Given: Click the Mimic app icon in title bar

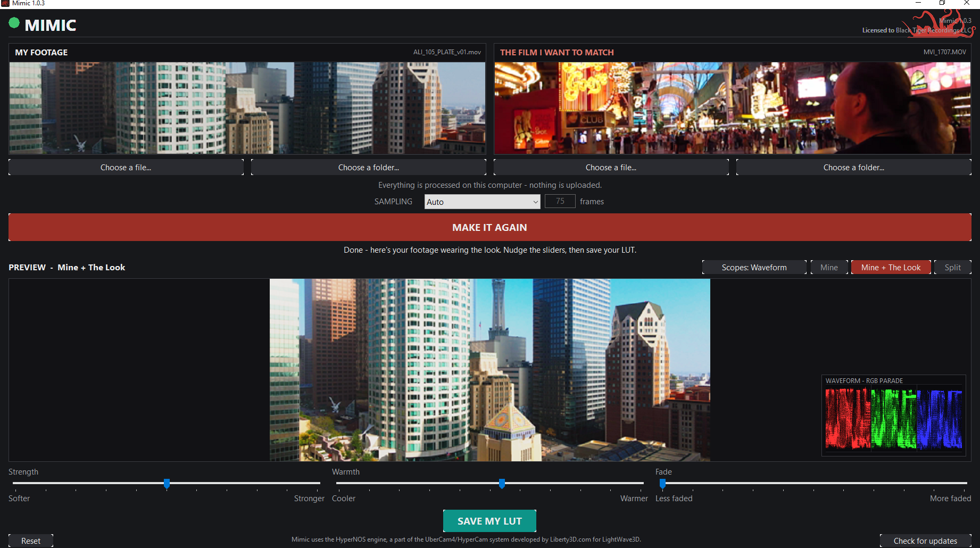Looking at the screenshot, I should click(x=5, y=3).
